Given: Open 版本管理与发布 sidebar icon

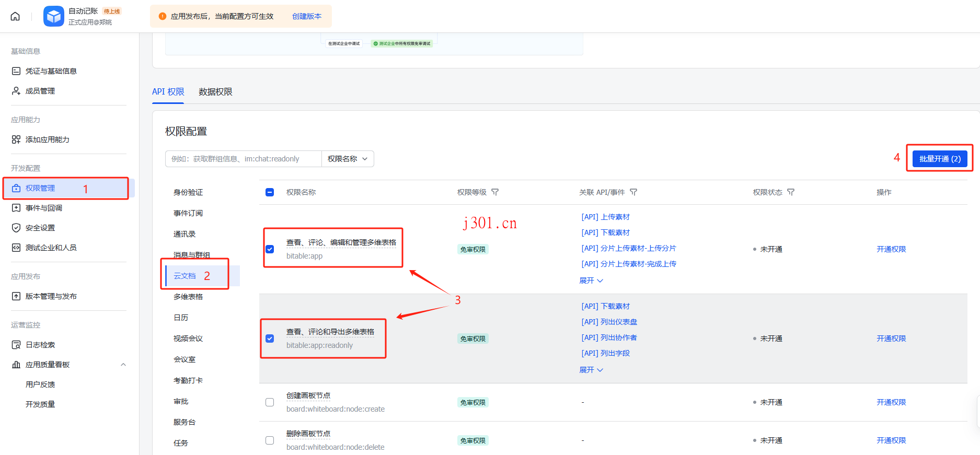Looking at the screenshot, I should coord(16,296).
